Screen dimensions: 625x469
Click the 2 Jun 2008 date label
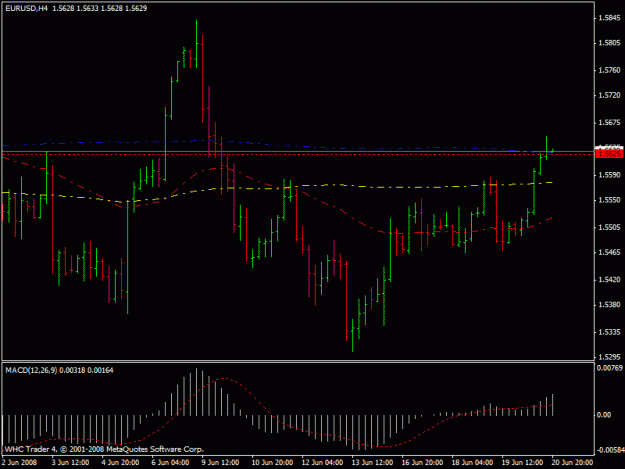tap(19, 462)
